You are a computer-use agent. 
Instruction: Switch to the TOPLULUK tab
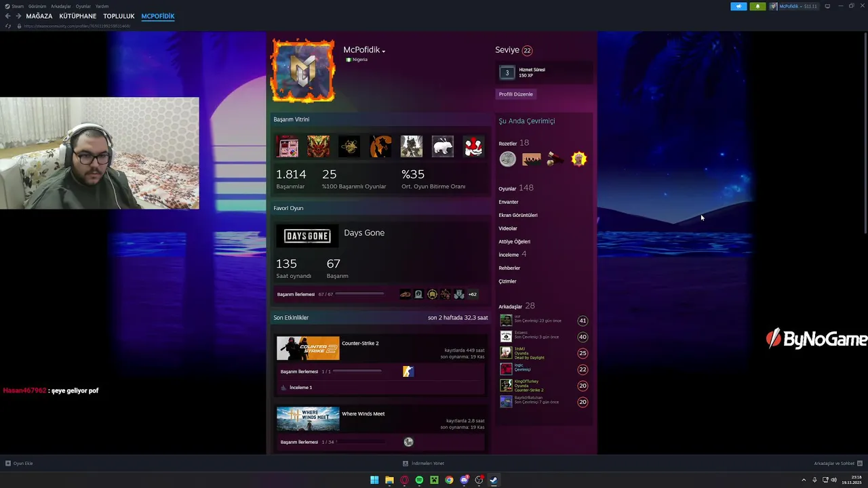tap(119, 16)
